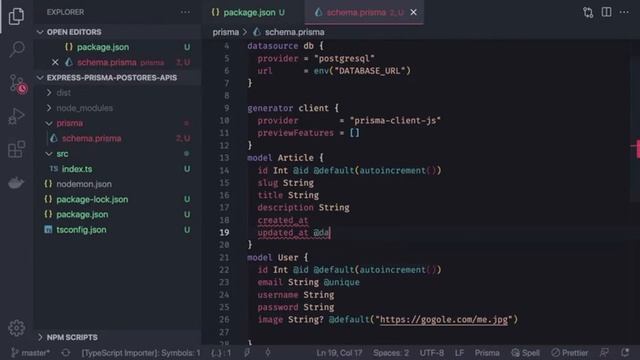Open the Search view in activity bar
The width and height of the screenshot is (640, 360).
(16, 49)
